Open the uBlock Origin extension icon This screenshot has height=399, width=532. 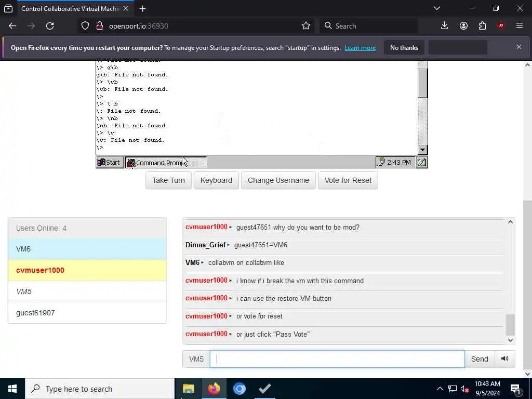pos(501,26)
